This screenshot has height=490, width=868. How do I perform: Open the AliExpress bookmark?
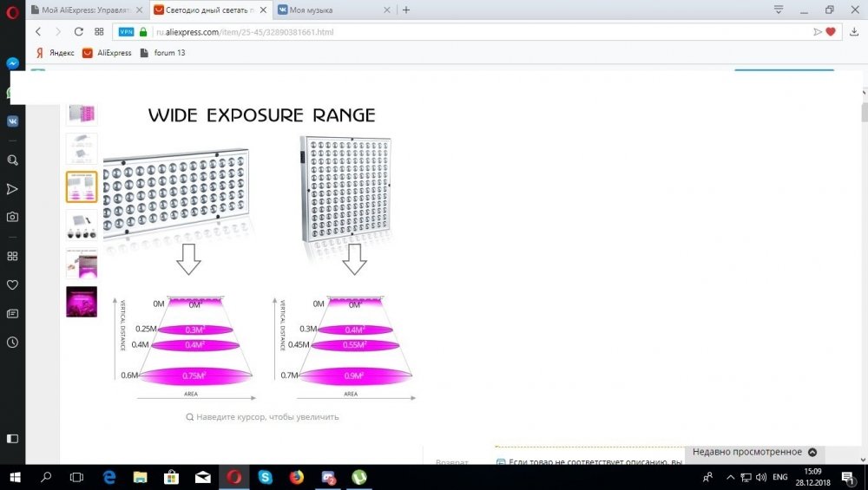[108, 53]
